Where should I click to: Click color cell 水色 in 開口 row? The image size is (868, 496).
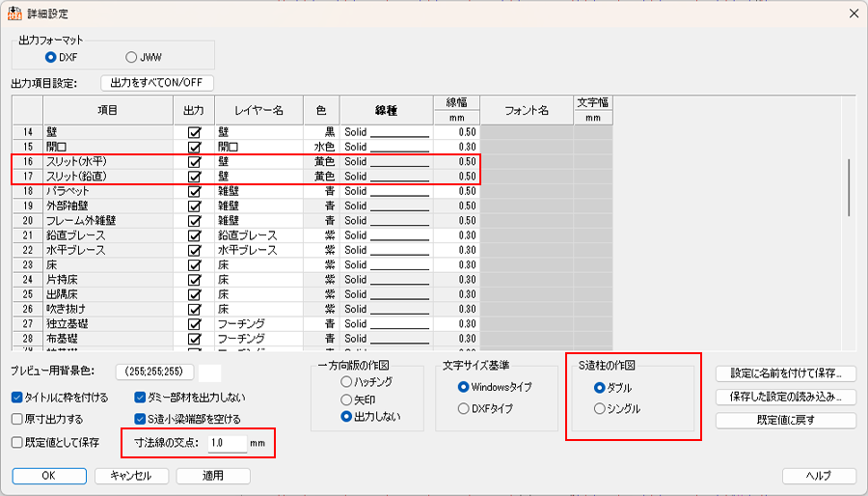point(321,148)
